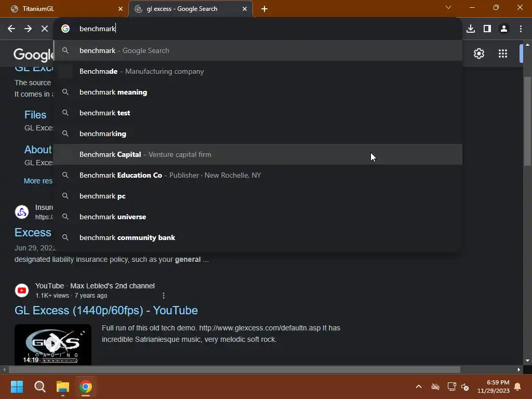The height and width of the screenshot is (399, 532).
Task: Select the benchmarking suggestion
Action: pyautogui.click(x=258, y=134)
